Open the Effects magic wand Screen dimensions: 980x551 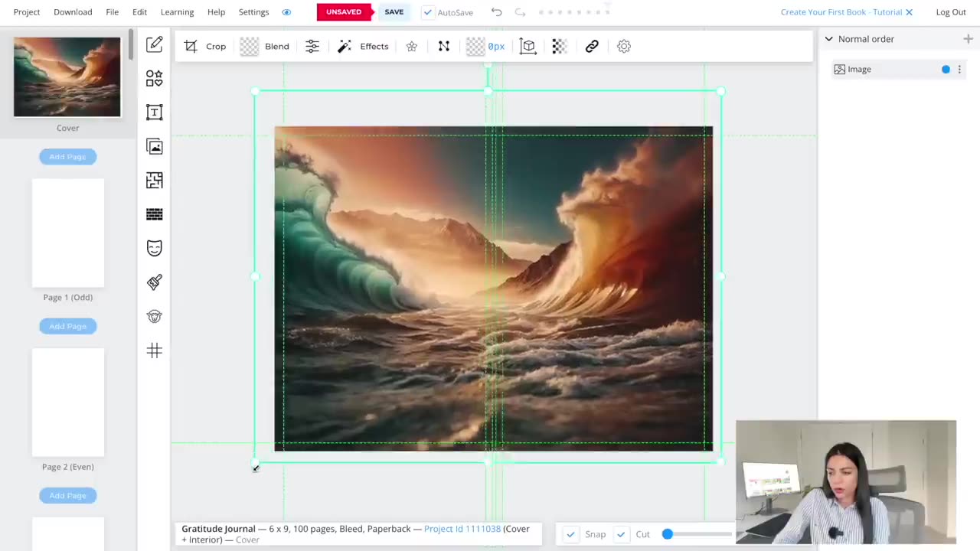coord(364,46)
